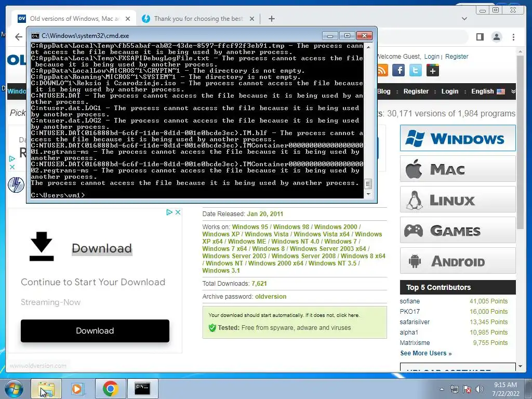This screenshot has width=532, height=399.
Task: Close the left small ad X
Action: tap(12, 167)
